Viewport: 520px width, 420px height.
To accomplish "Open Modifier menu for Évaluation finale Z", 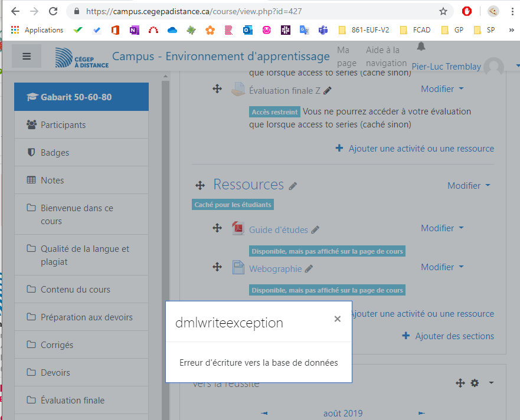I will (x=442, y=89).
